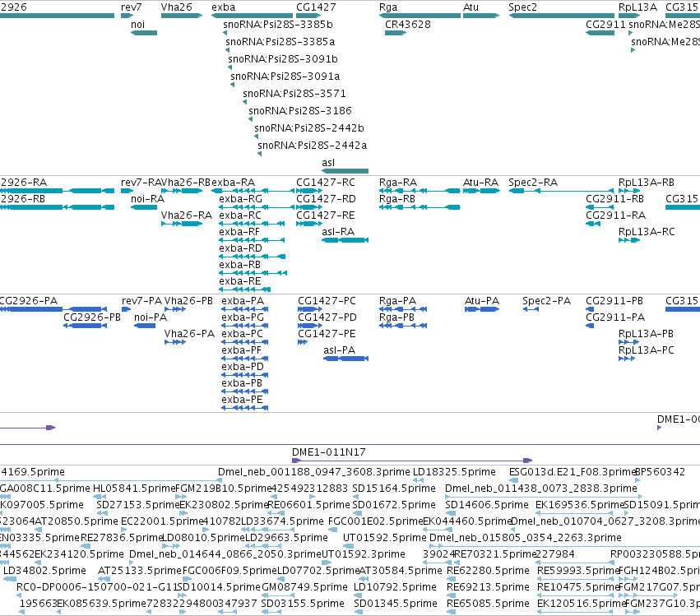Click the noi gene label
700x616 pixels.
[137, 25]
